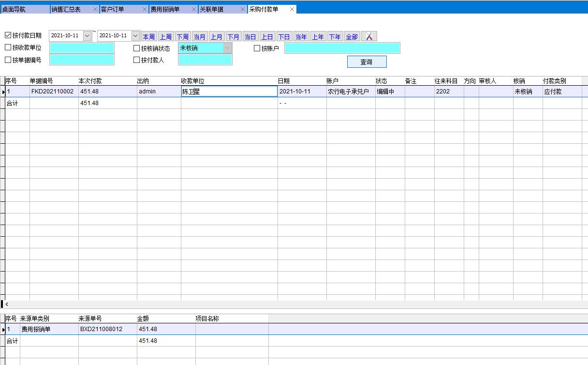
Task: Close the 费用报销单 tab
Action: [194, 9]
